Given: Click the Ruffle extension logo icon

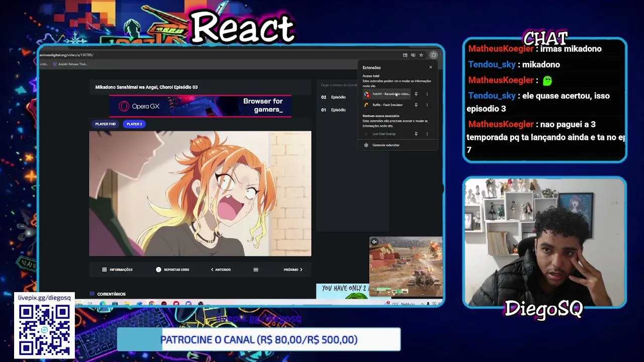Looking at the screenshot, I should (x=367, y=105).
